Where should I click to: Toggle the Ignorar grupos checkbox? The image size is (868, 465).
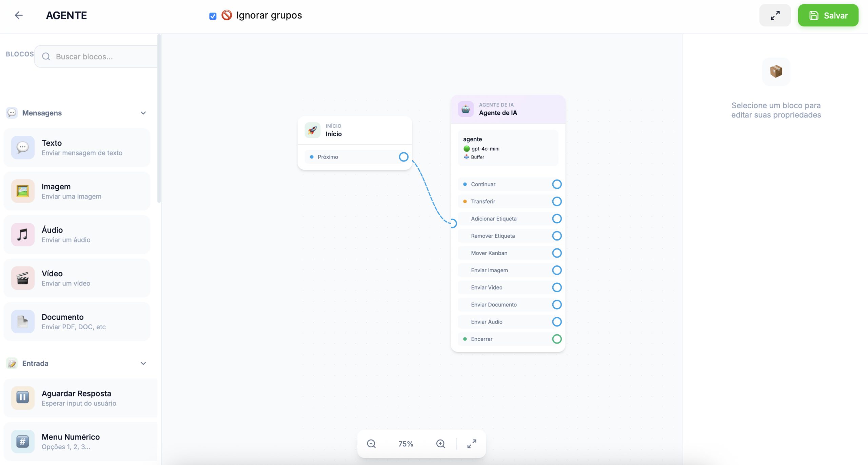click(213, 16)
